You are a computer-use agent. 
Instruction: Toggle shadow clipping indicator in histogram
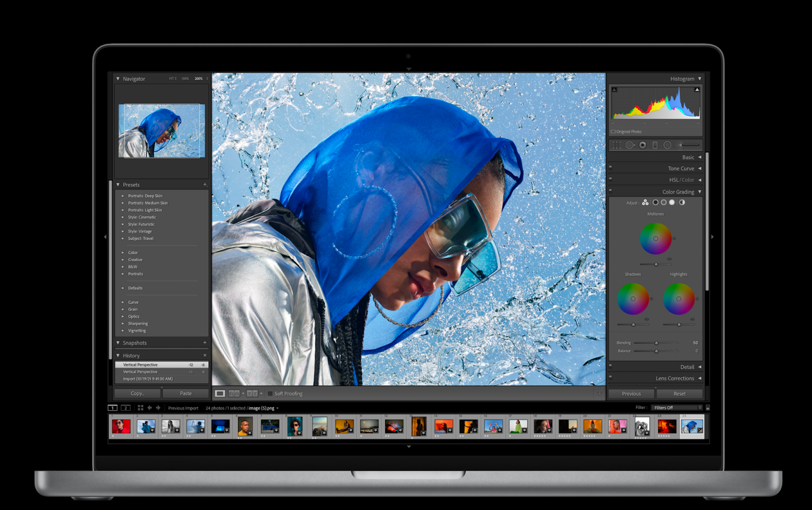[x=615, y=90]
